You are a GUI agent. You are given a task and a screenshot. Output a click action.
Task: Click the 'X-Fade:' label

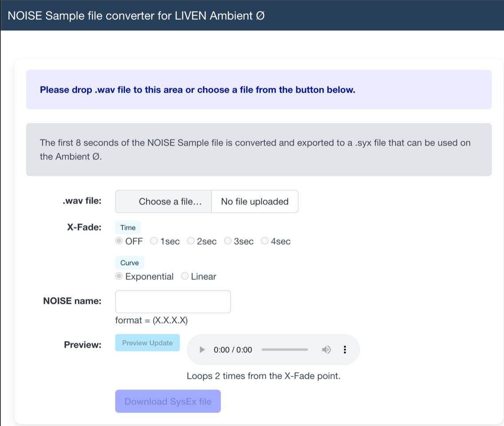84,227
